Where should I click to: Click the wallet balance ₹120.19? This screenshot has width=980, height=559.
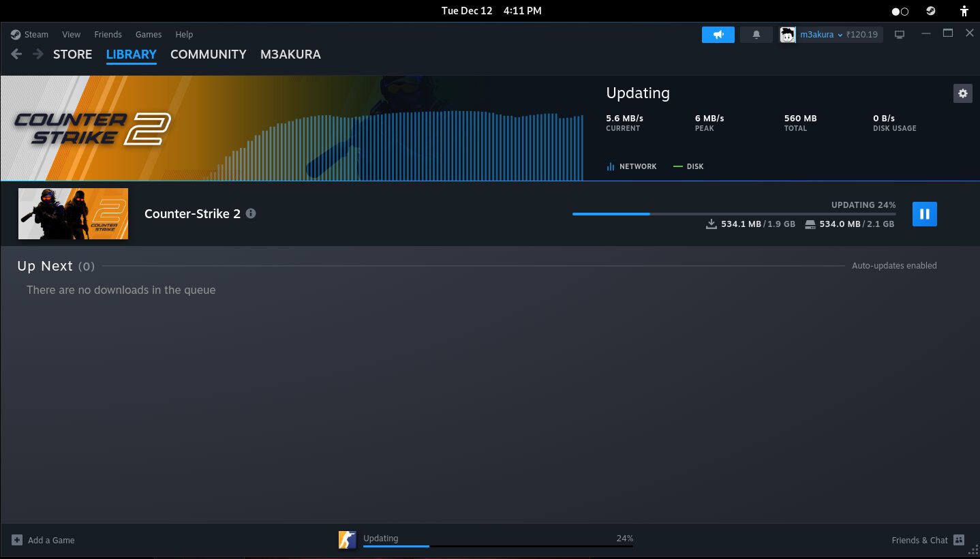[862, 35]
